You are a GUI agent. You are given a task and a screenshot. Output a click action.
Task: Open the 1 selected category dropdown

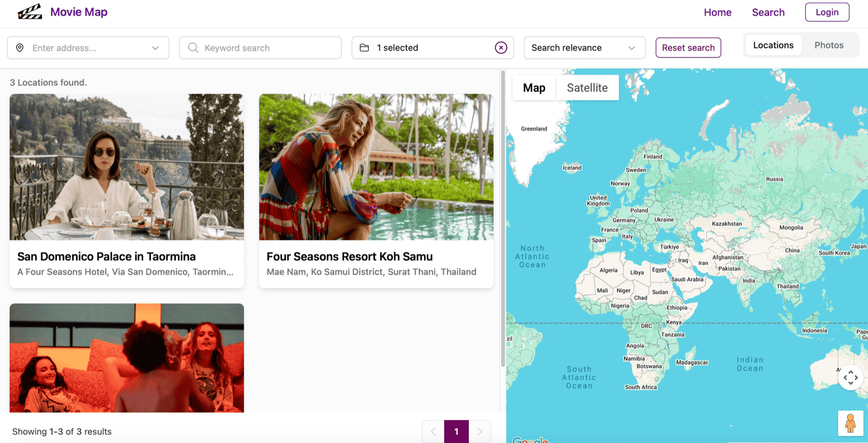click(432, 48)
